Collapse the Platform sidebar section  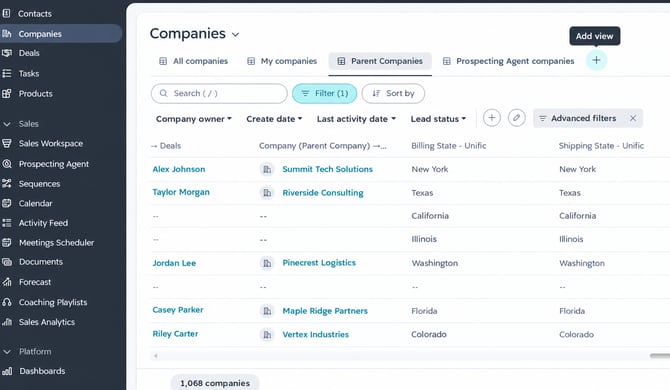click(6, 352)
